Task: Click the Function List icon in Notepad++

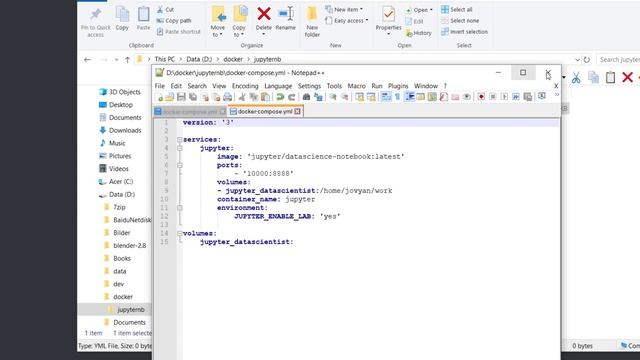Action: [x=443, y=97]
